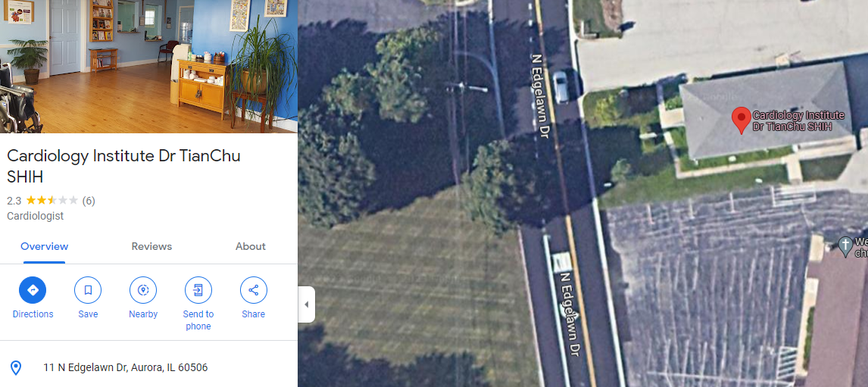Open the Share icon
The height and width of the screenshot is (387, 868).
coord(254,290)
